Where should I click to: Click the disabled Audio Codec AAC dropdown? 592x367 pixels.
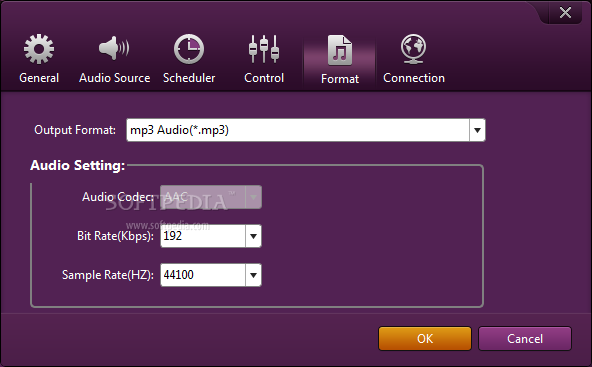click(x=211, y=197)
